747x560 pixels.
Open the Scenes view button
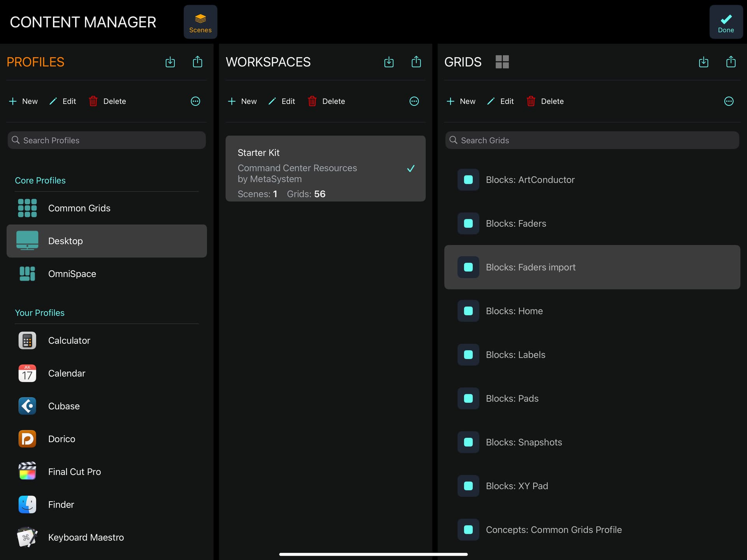tap(200, 22)
